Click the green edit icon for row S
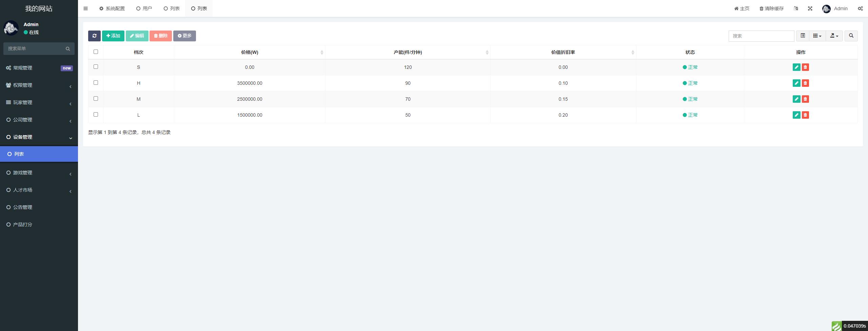The image size is (868, 331). (x=796, y=67)
